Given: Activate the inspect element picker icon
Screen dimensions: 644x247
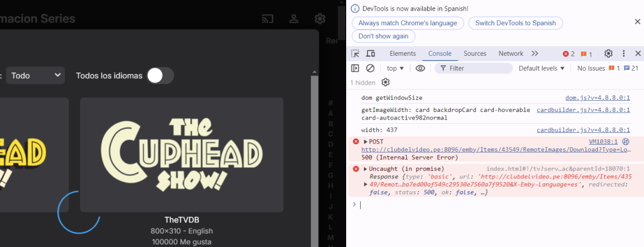Looking at the screenshot, I should (355, 54).
